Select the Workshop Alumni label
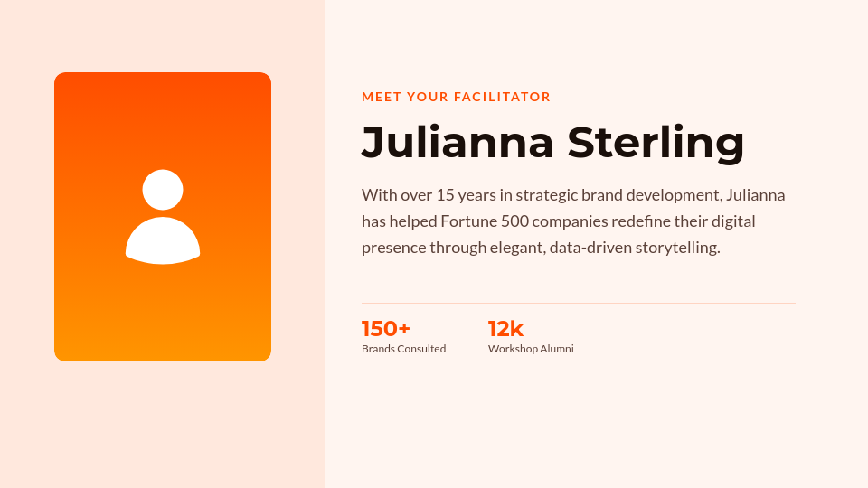868x488 pixels. [x=531, y=349]
